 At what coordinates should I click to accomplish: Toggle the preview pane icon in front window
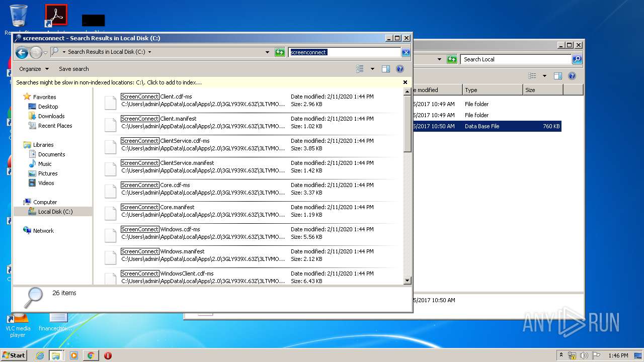coord(386,69)
